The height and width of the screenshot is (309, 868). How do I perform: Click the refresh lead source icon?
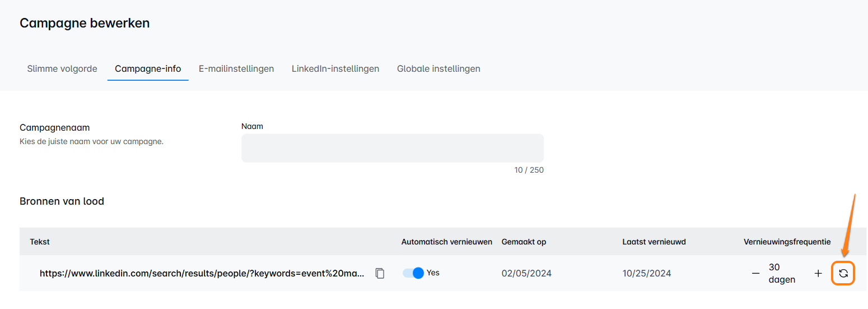tap(843, 274)
